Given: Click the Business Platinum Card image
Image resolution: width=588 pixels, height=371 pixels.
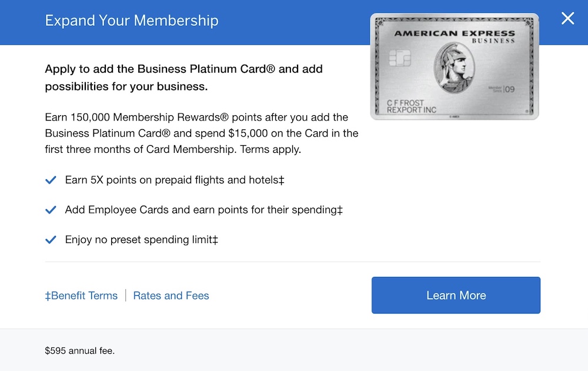Looking at the screenshot, I should (x=455, y=67).
